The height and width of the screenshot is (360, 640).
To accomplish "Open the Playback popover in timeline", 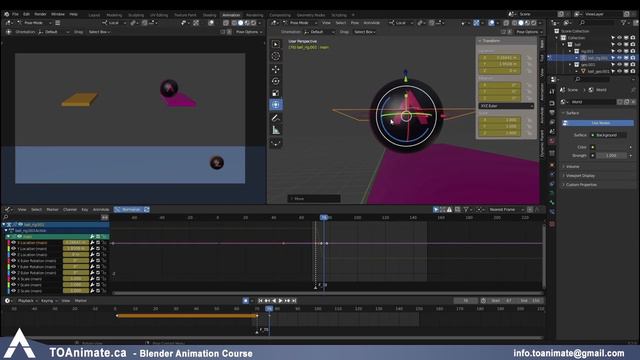I will pyautogui.click(x=27, y=301).
